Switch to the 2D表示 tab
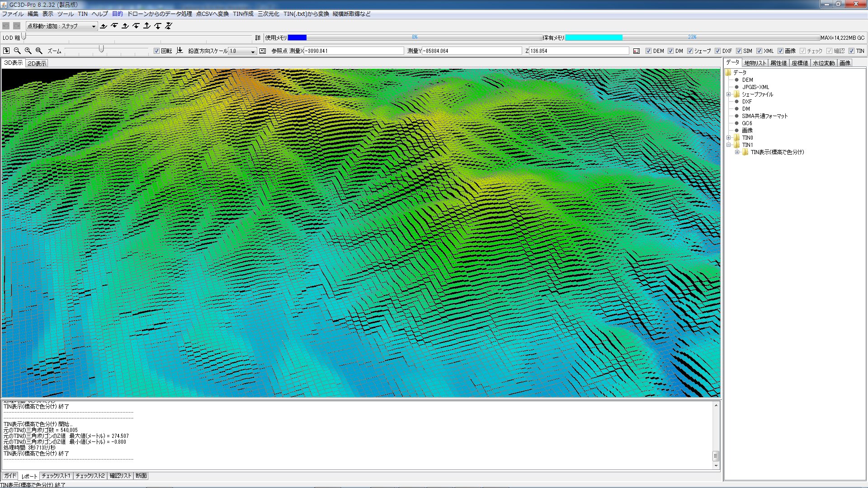This screenshot has height=488, width=868. (37, 63)
